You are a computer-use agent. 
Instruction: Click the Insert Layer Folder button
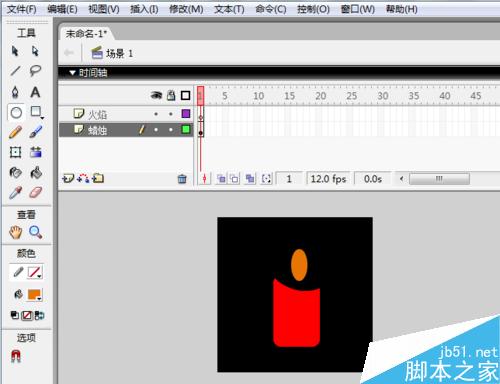tap(98, 179)
